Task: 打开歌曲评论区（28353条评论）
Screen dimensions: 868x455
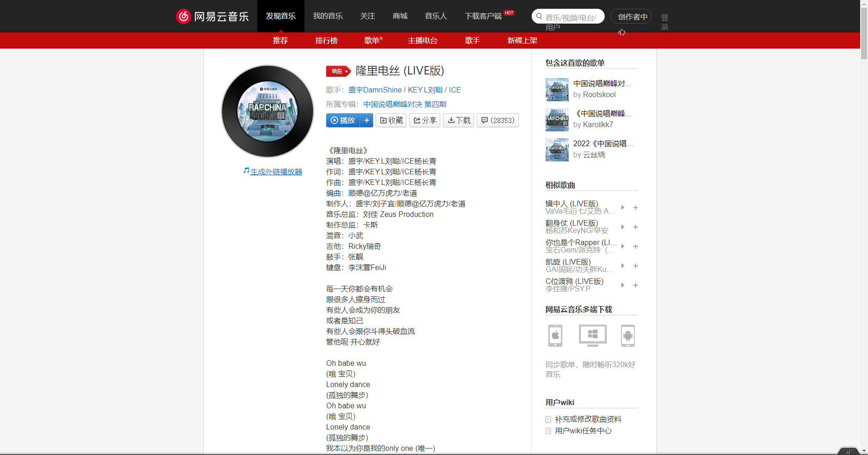Action: click(x=498, y=120)
